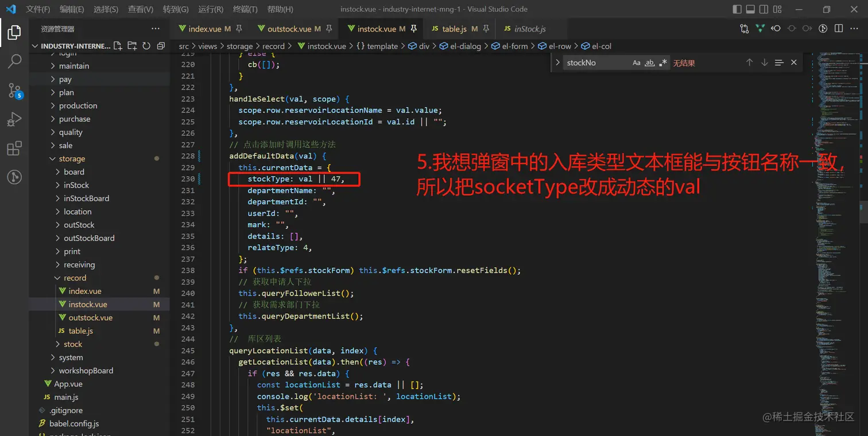868x436 pixels.
Task: Open App.vue in the explorer tree
Action: (x=68, y=384)
